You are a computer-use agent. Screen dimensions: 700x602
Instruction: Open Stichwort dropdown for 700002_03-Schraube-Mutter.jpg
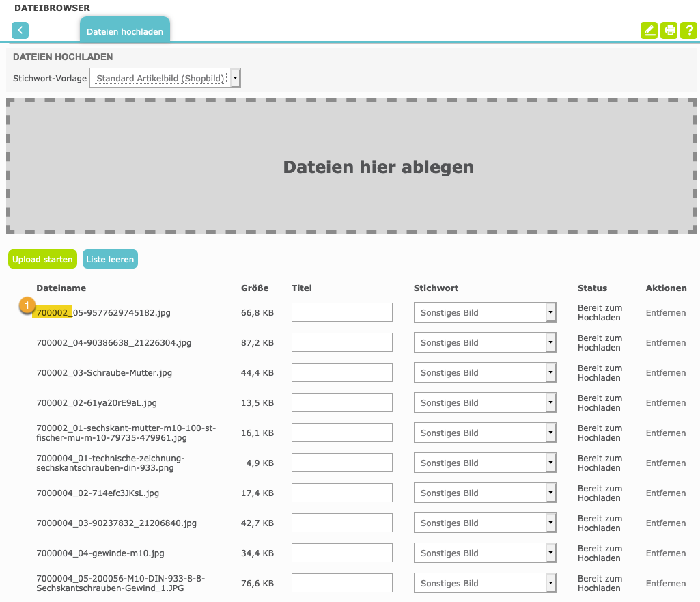[484, 373]
